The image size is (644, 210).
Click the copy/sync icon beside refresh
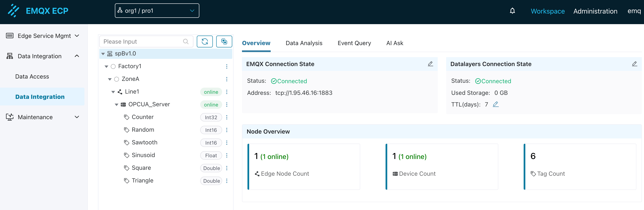point(224,42)
